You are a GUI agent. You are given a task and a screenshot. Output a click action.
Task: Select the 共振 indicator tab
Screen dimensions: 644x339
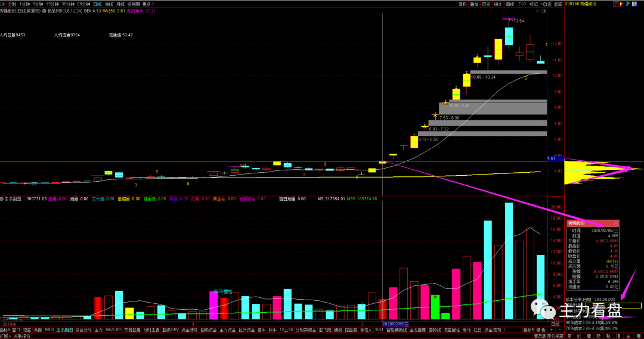point(38,330)
